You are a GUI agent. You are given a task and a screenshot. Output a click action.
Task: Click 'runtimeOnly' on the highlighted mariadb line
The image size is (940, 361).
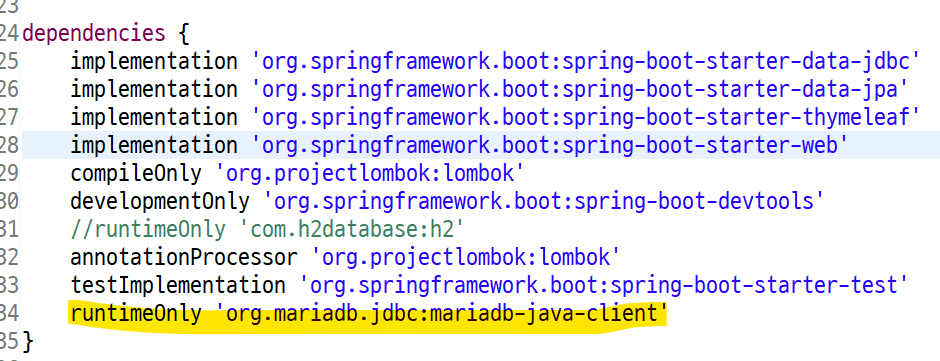136,314
